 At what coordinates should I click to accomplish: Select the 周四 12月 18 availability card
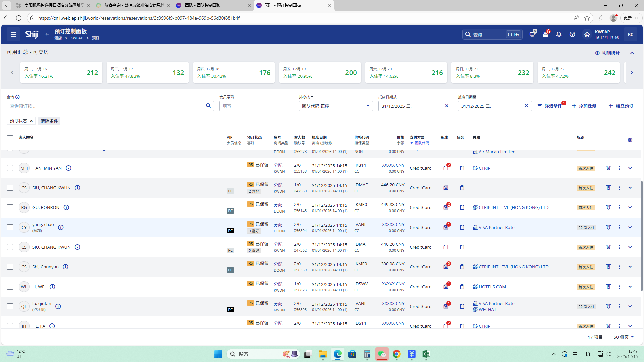[x=233, y=72]
